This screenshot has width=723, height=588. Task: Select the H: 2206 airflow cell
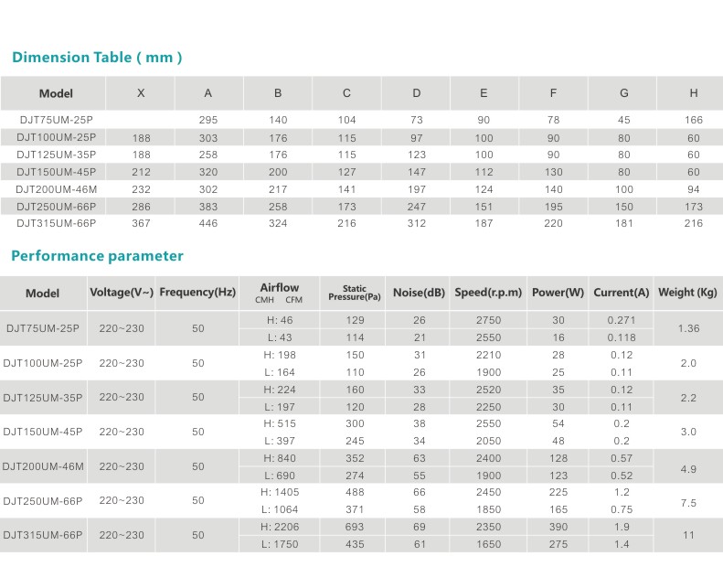click(279, 528)
